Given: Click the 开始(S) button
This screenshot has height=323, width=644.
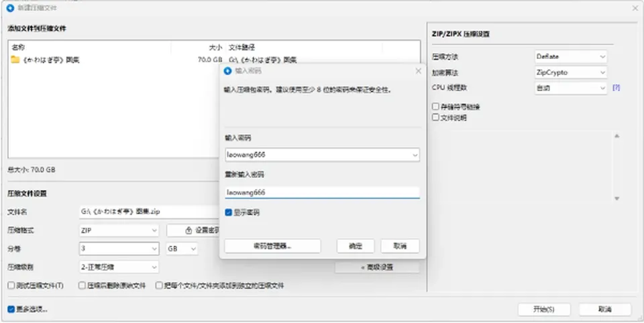Looking at the screenshot, I should pos(544,310).
